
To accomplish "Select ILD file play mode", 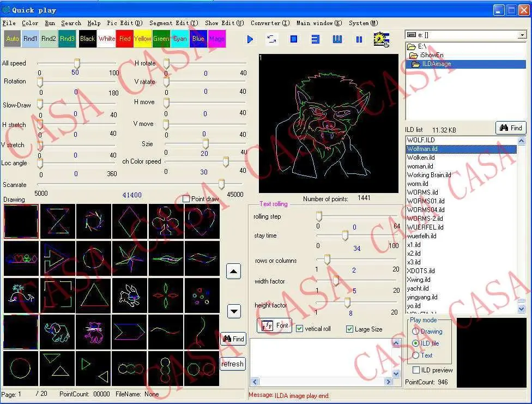I will click(415, 343).
